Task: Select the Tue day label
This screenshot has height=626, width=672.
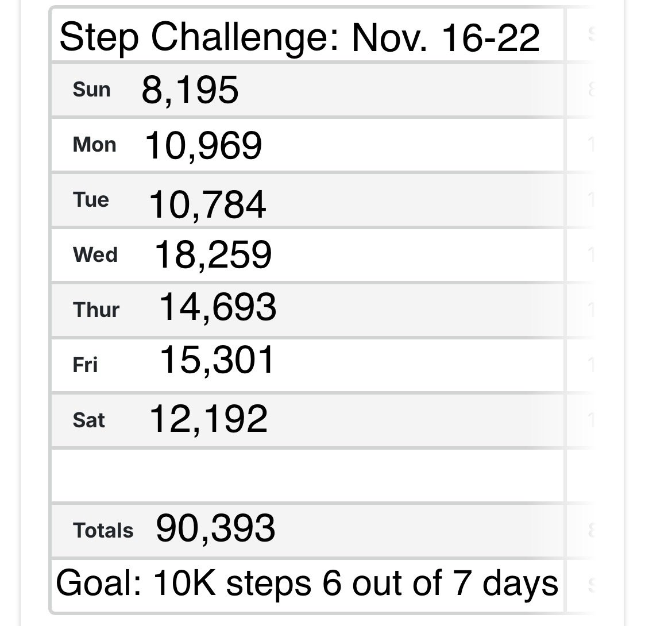Action: point(91,200)
